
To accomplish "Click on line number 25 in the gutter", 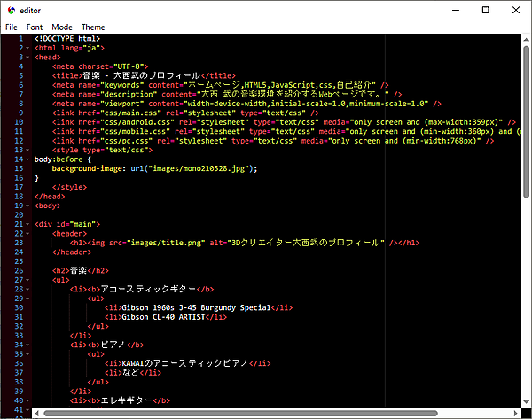I will [x=18, y=261].
